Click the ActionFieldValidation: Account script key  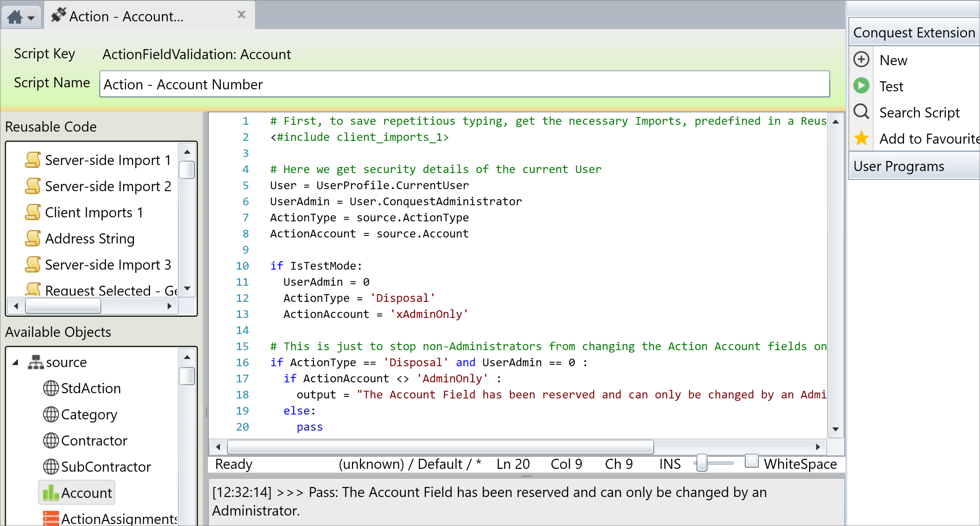(x=197, y=54)
